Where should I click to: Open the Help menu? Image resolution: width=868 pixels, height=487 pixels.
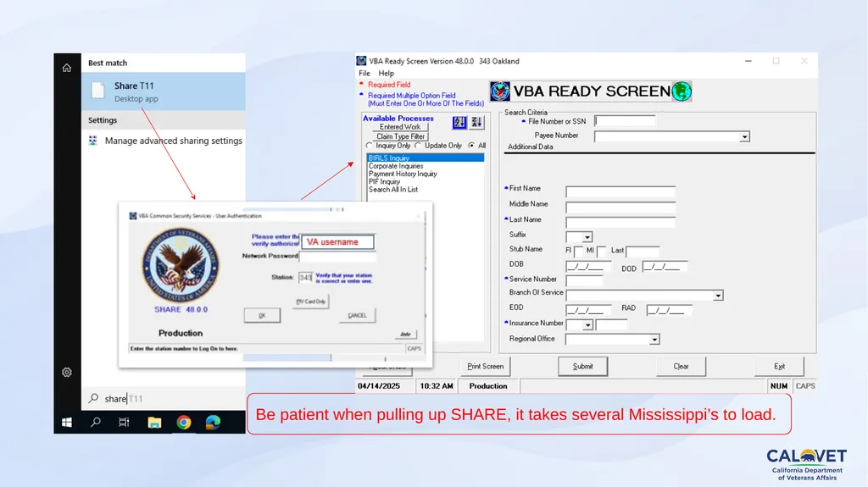(x=386, y=73)
